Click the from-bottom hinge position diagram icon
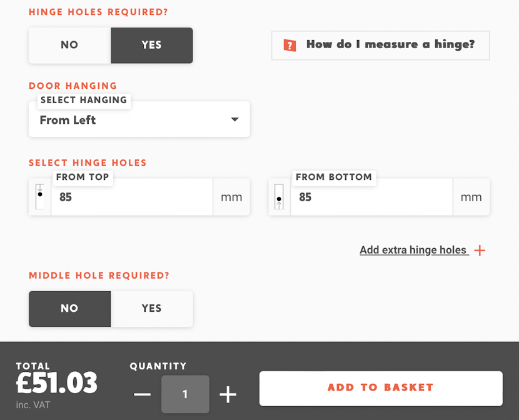The height and width of the screenshot is (420, 519). coord(280,197)
